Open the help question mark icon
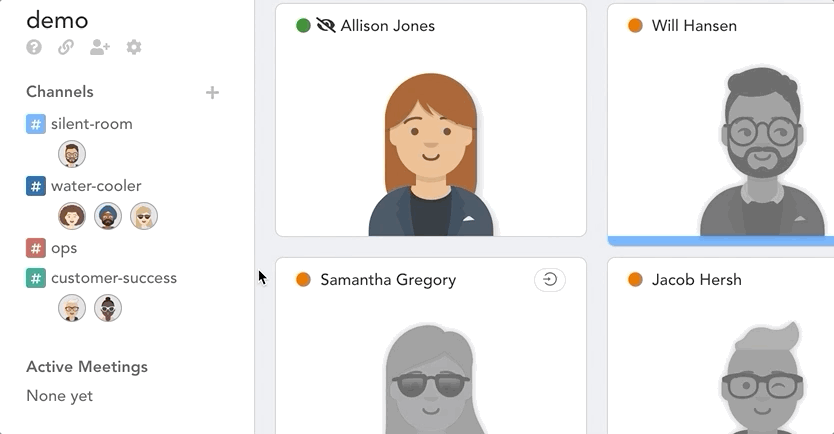The width and height of the screenshot is (834, 434). coord(34,47)
